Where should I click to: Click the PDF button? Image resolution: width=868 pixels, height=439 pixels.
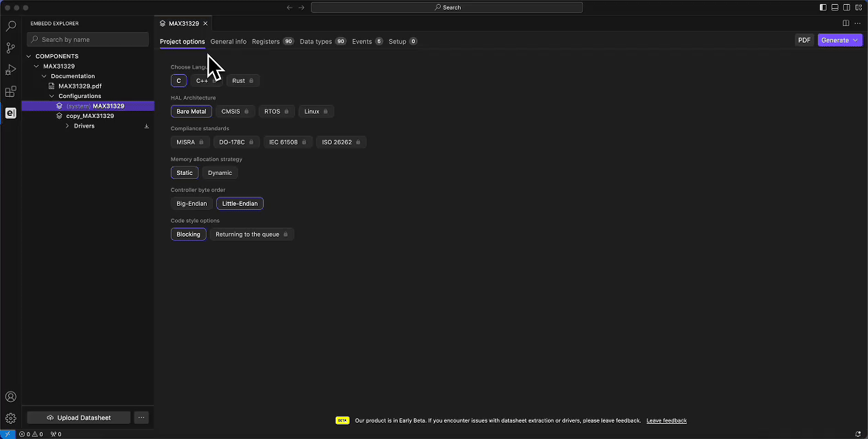pyautogui.click(x=804, y=40)
